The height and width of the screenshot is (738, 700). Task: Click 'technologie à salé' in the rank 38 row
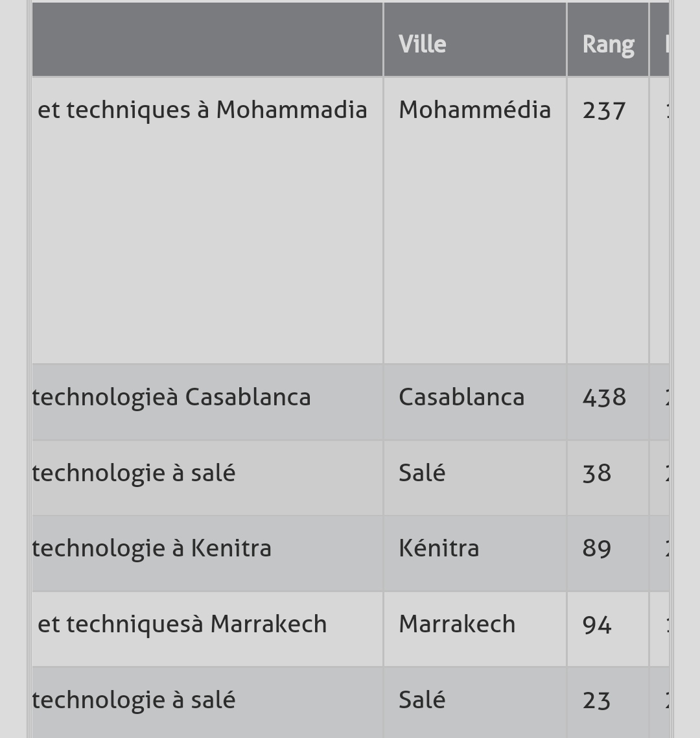134,473
